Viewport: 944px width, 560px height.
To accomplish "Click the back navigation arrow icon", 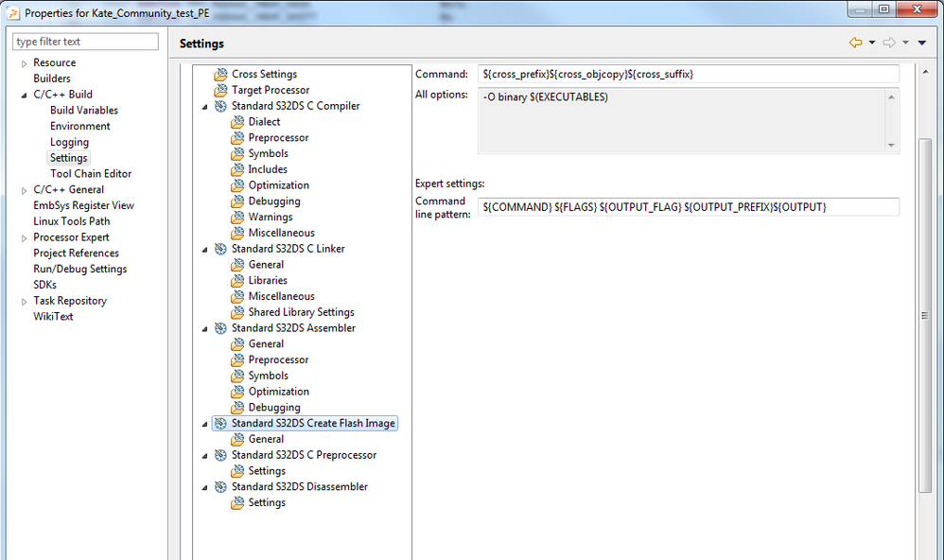I will point(855,43).
